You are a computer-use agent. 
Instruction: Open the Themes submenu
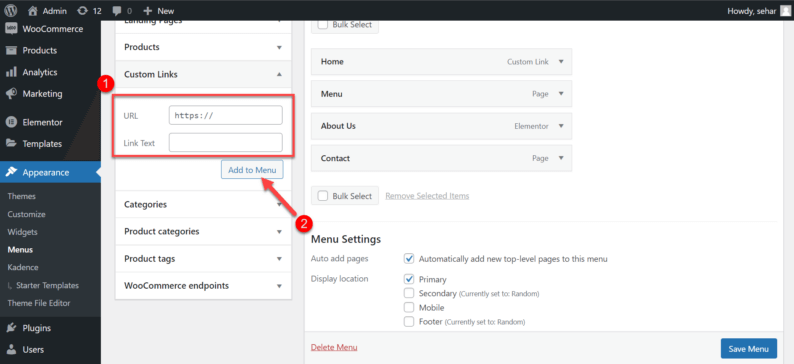21,196
